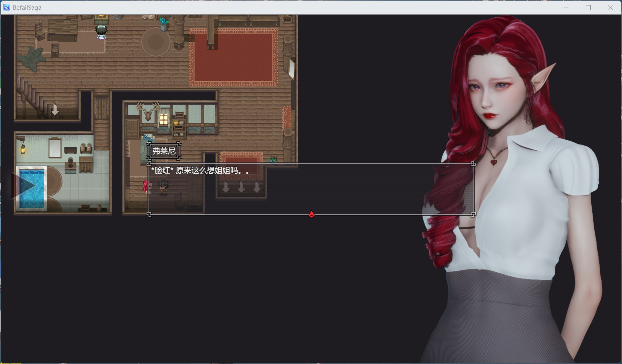Click the potted plant near the red rug

pyautogui.click(x=273, y=160)
